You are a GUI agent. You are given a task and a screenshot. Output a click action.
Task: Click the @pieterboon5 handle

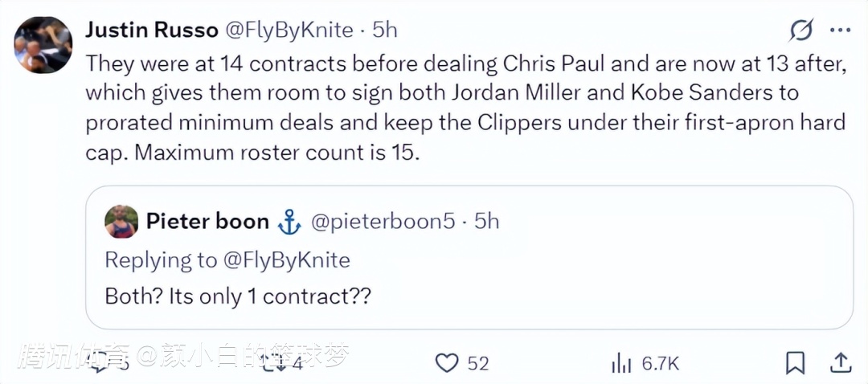[x=382, y=222]
